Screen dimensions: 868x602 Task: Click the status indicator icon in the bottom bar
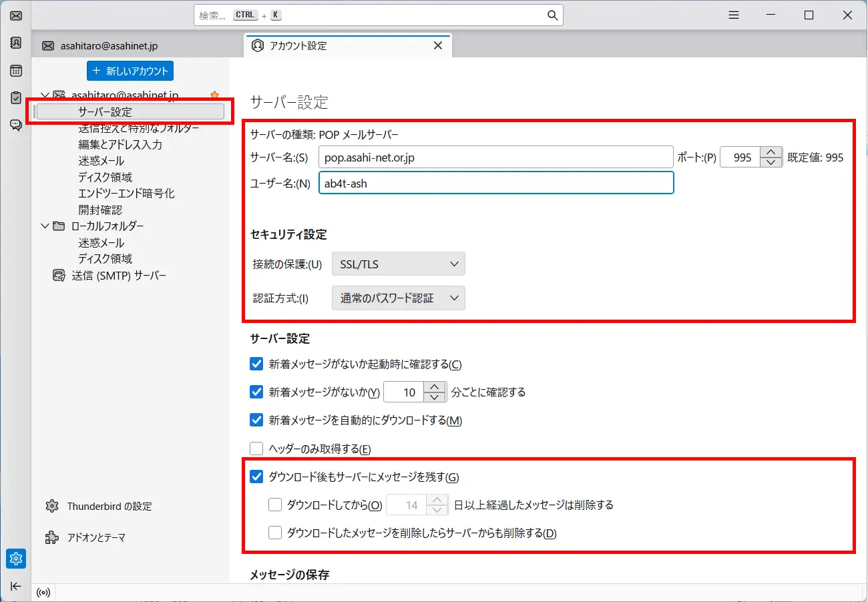(x=43, y=593)
